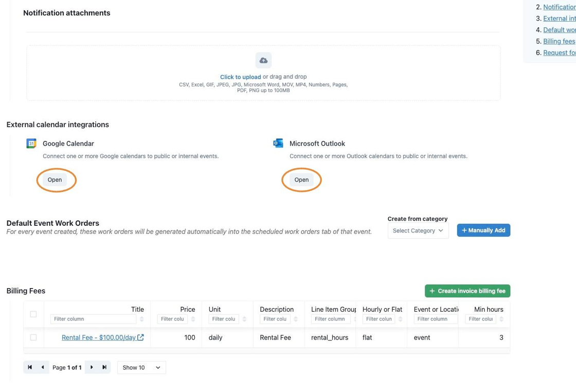Image resolution: width=576 pixels, height=392 pixels.
Task: Jump to Default work orders sidebar link
Action: [x=559, y=30]
